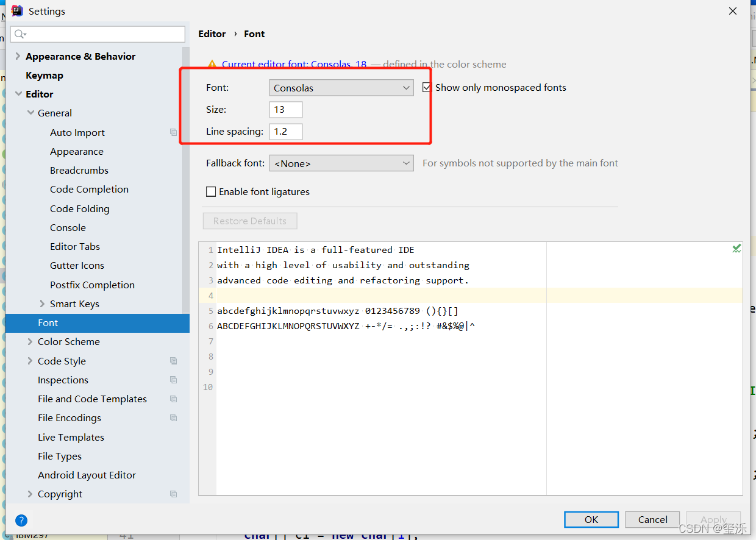Click the IntelliJ logo in the Settings title bar
The height and width of the screenshot is (540, 756).
pyautogui.click(x=17, y=10)
